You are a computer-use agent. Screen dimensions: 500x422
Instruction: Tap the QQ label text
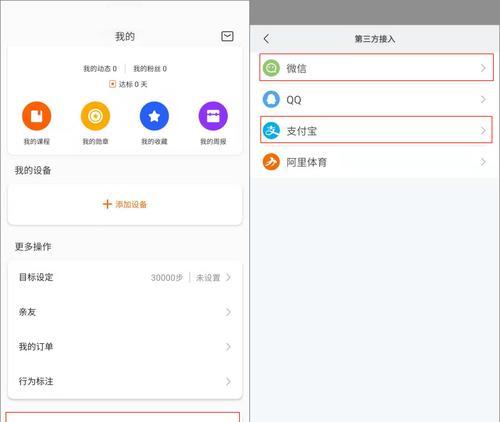294,100
